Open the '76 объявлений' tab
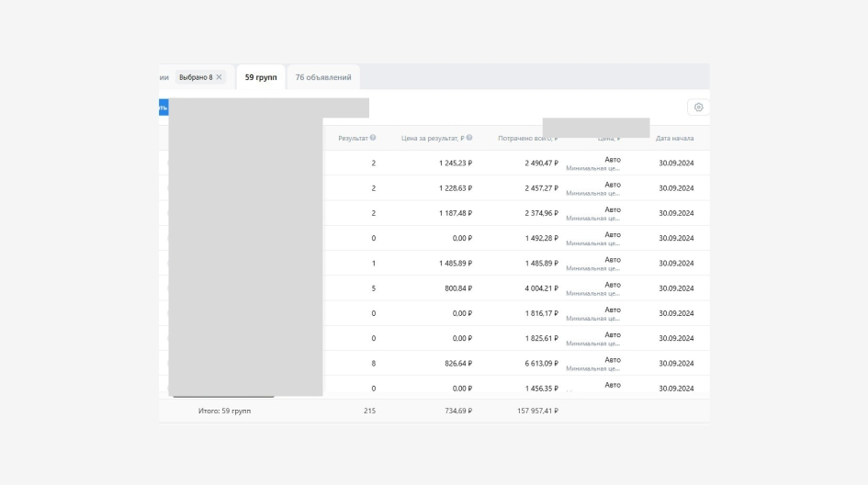This screenshot has width=868, height=485. coord(323,77)
